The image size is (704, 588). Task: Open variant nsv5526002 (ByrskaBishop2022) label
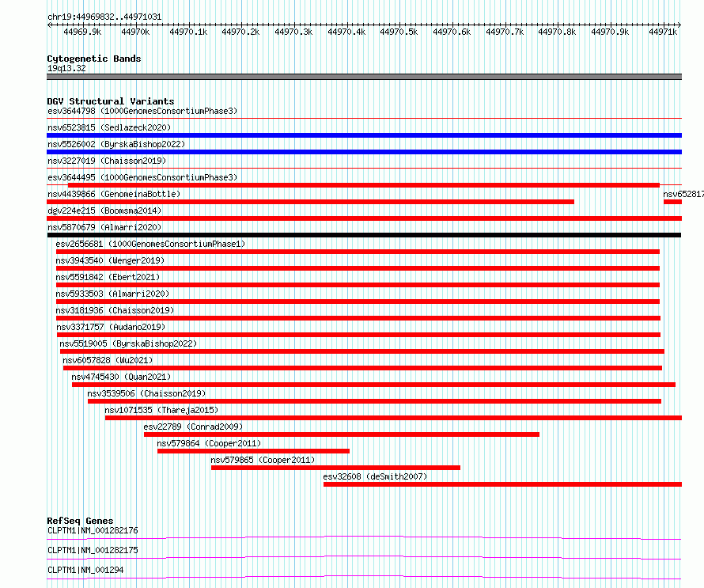point(116,144)
